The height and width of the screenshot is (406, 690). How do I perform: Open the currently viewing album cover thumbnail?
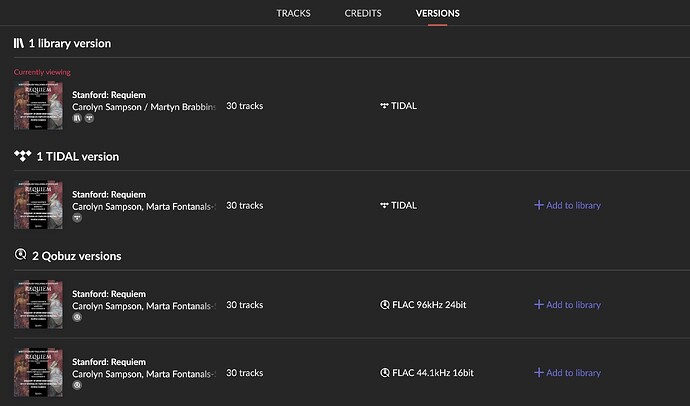point(38,106)
